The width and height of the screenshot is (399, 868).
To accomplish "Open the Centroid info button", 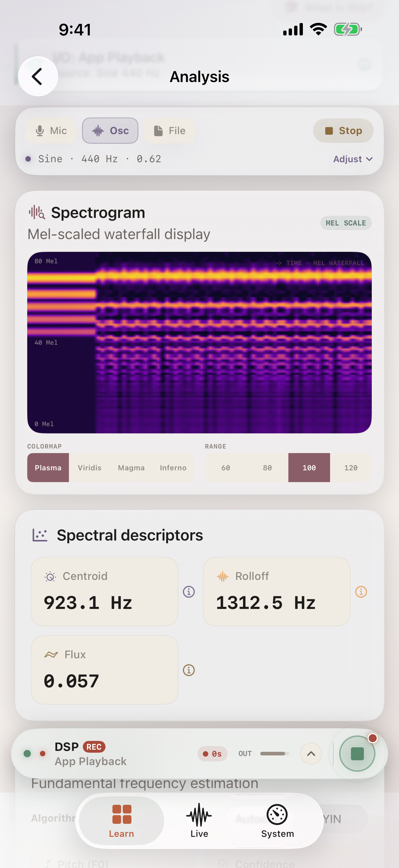I will click(x=189, y=592).
